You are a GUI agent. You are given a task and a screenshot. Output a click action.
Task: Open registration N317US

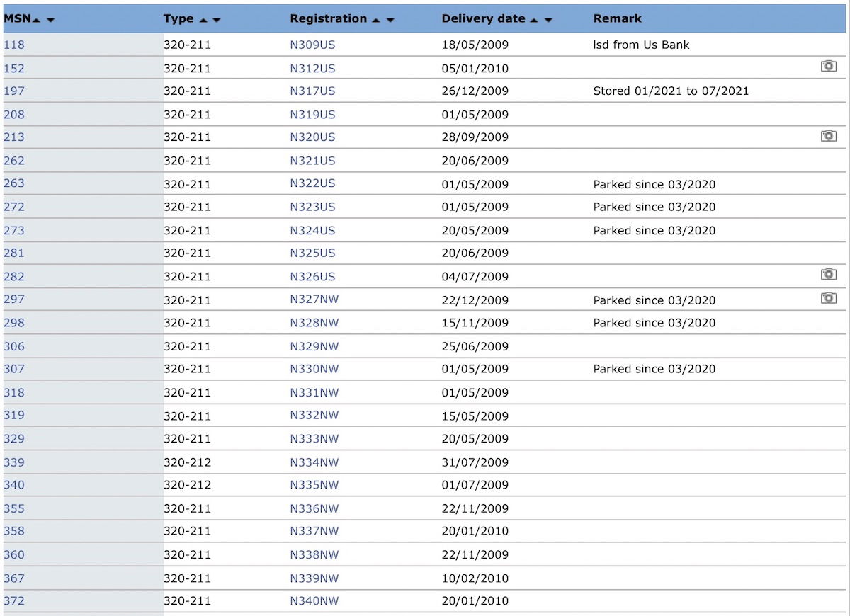tap(312, 91)
